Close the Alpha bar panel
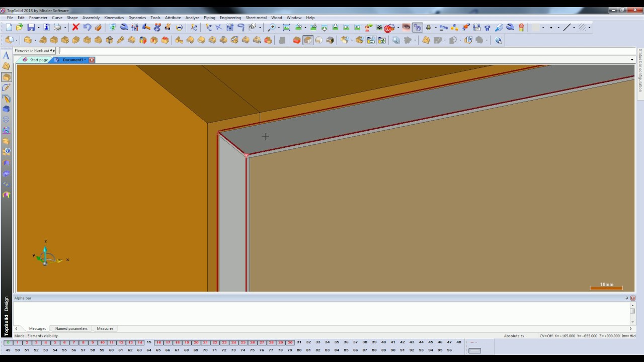The image size is (644, 362). tap(633, 298)
